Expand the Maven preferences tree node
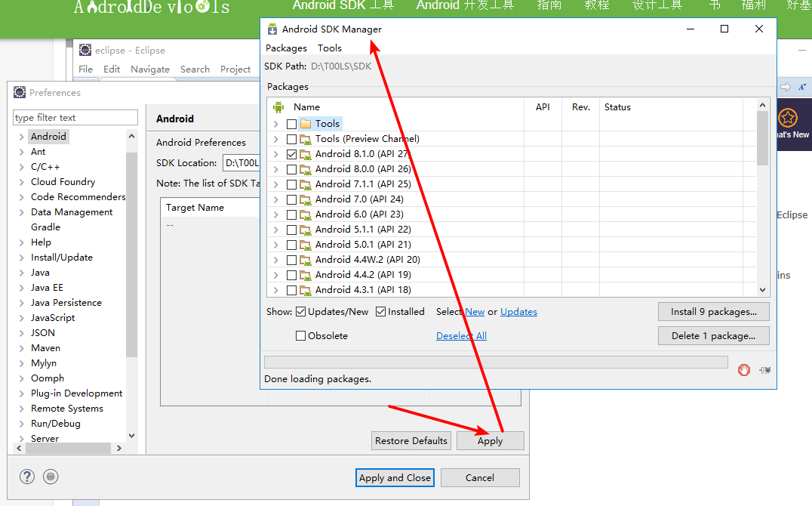Viewport: 812px width, 506px height. pyautogui.click(x=21, y=348)
